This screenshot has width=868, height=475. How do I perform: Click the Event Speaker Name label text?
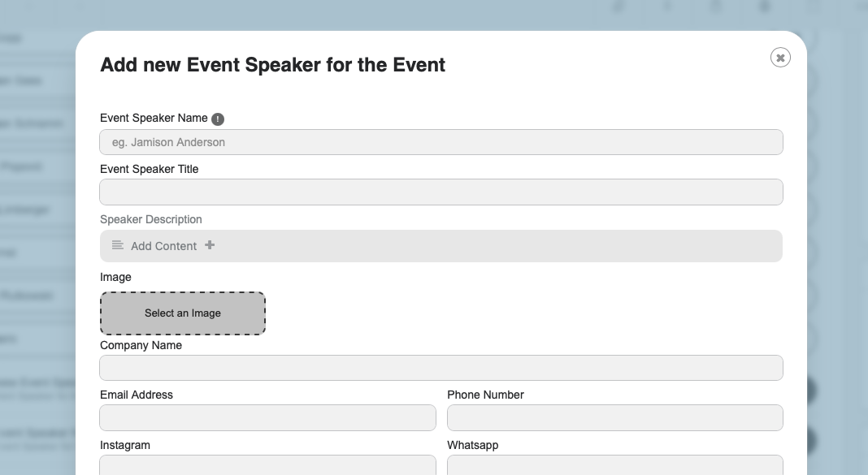154,118
